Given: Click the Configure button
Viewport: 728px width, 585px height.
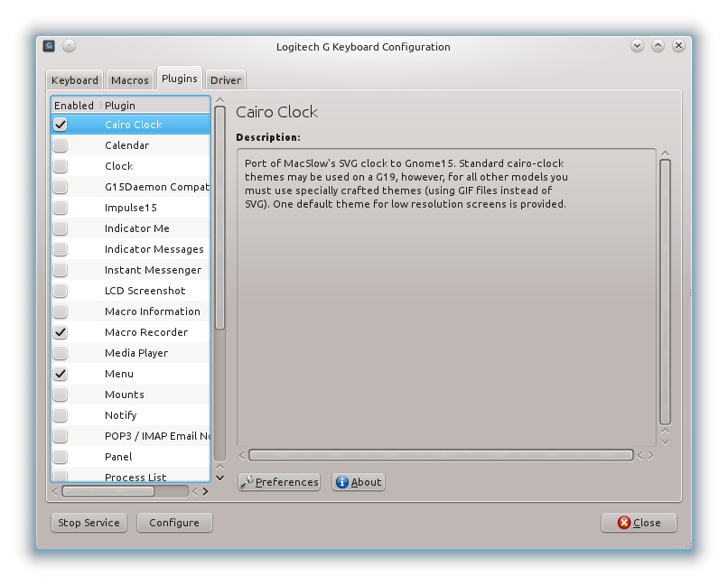Looking at the screenshot, I should pos(174,523).
